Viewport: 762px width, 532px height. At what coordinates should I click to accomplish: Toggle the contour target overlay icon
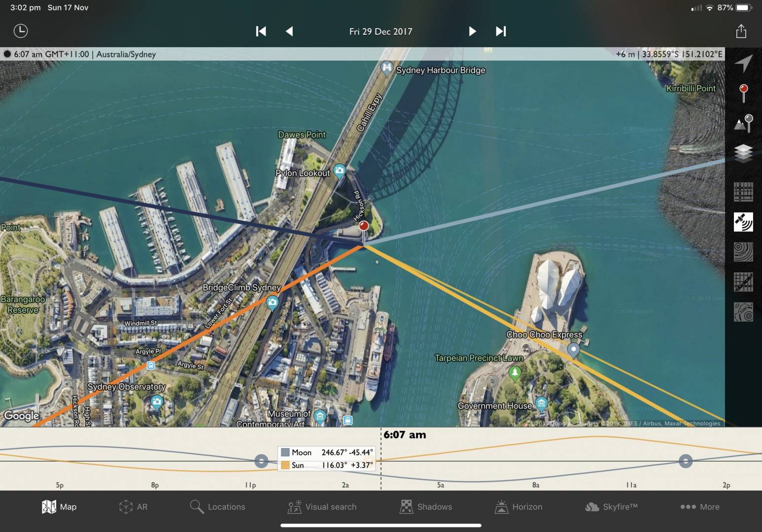point(743,312)
